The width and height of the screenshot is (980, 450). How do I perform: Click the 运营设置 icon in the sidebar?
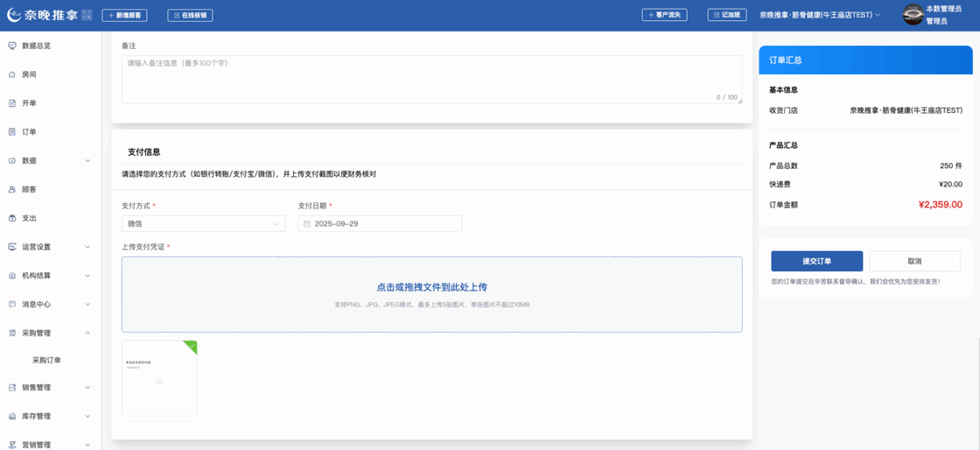point(12,247)
